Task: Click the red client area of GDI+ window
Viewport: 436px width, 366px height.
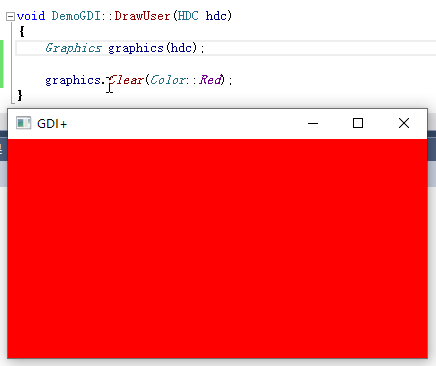Action: coord(217,249)
